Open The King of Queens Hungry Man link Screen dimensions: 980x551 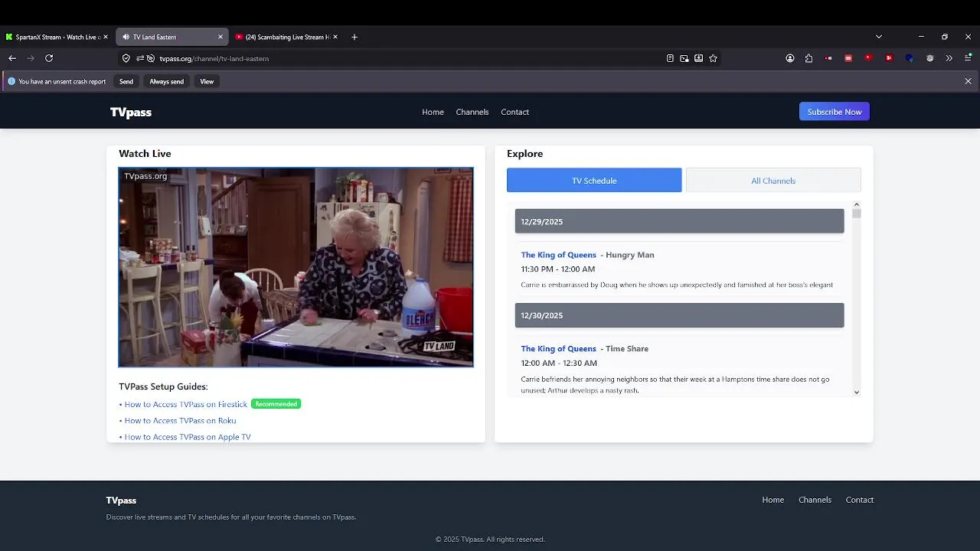(x=558, y=255)
